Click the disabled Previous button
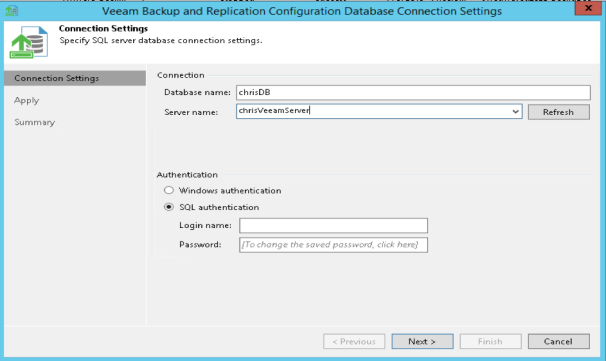606x361 pixels. (x=354, y=341)
